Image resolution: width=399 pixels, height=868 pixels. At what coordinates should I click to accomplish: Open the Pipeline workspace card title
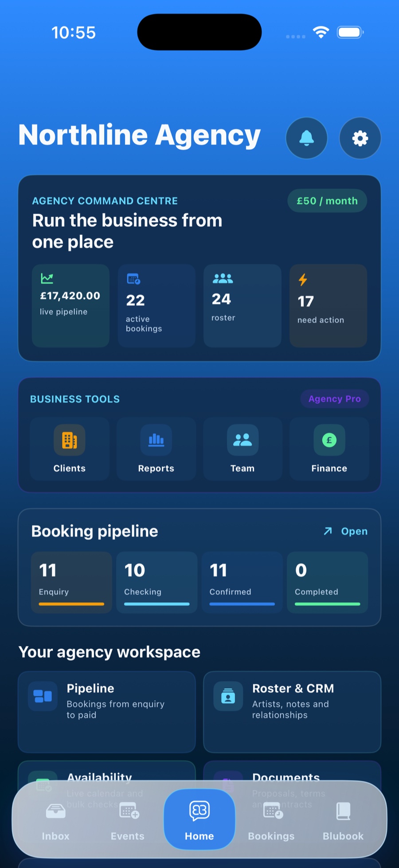coord(90,688)
